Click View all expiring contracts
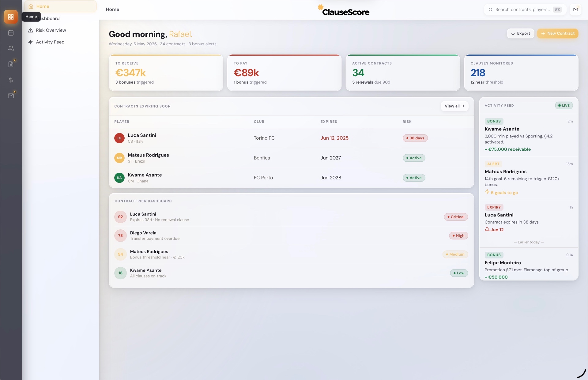Image resolution: width=588 pixels, height=380 pixels. point(454,106)
